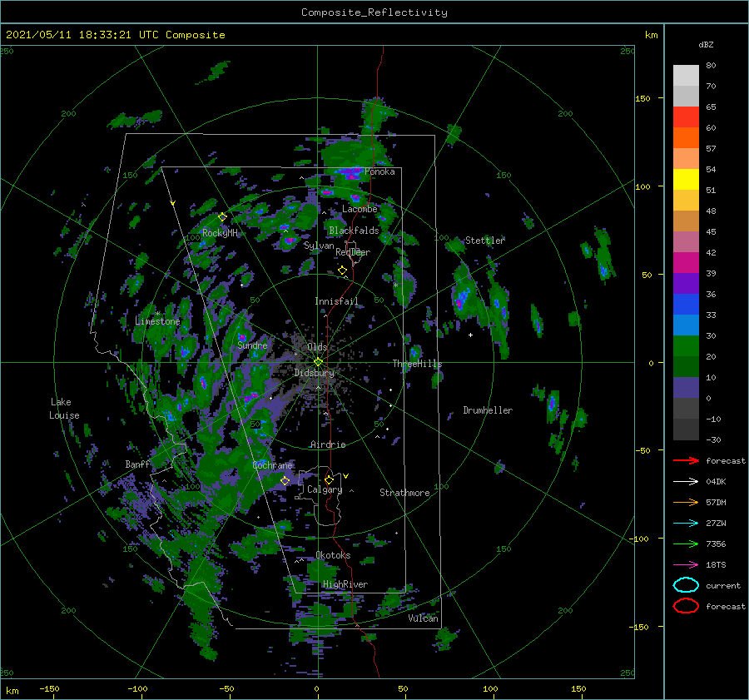Select the indigo swatch above 0 dBZ

[x=686, y=388]
